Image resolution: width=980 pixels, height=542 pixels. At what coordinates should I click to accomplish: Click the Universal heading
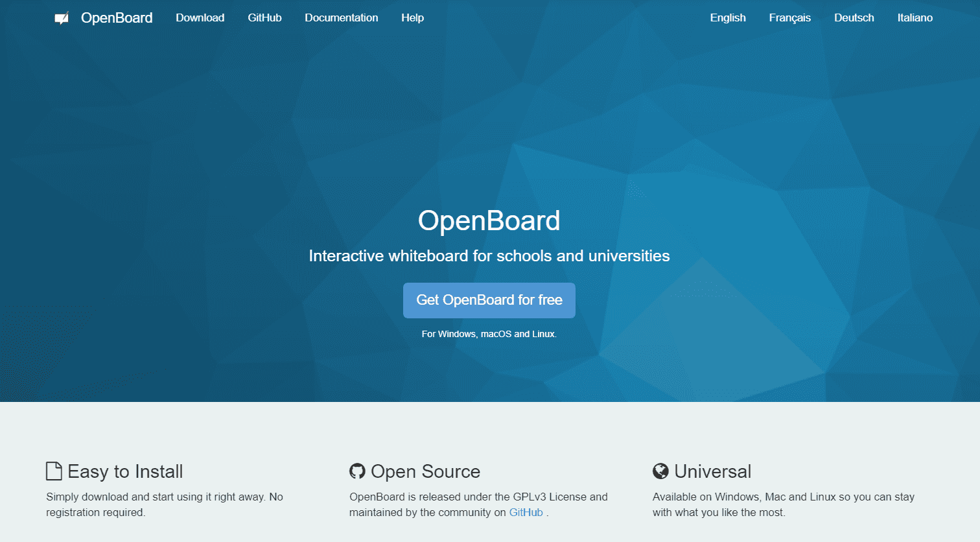(713, 471)
